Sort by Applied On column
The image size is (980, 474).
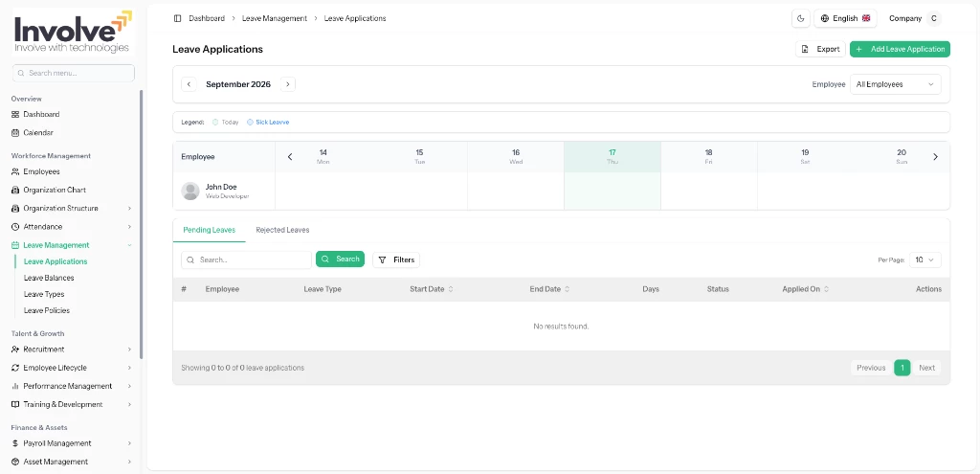coord(806,289)
